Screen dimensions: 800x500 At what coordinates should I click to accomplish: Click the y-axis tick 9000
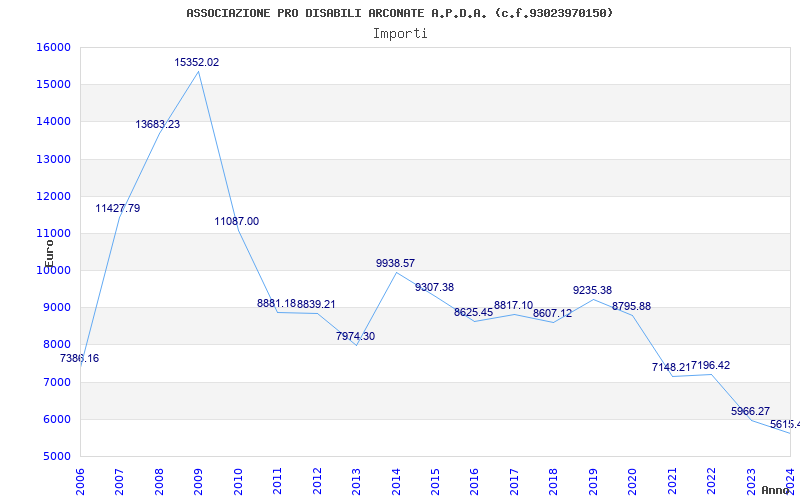point(56,308)
